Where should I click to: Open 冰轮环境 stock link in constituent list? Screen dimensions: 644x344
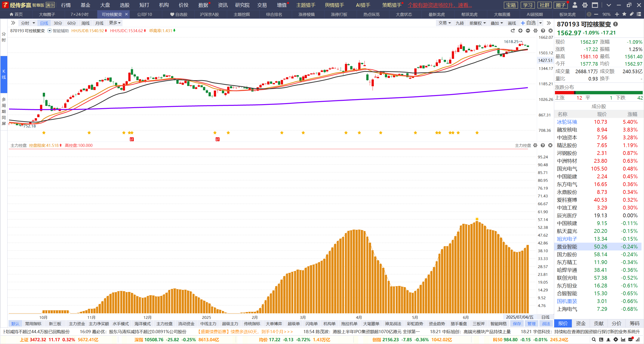click(567, 122)
